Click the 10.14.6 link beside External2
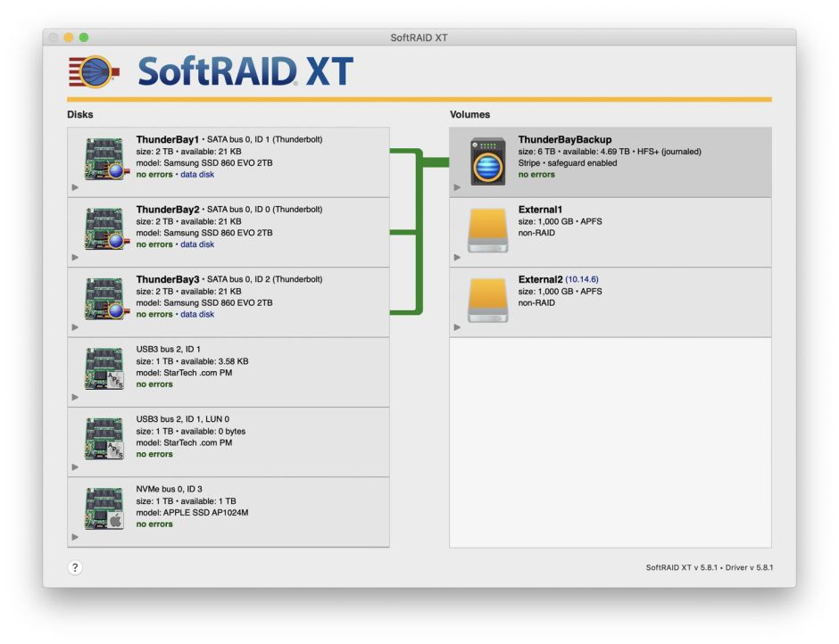The image size is (839, 644). (x=585, y=278)
